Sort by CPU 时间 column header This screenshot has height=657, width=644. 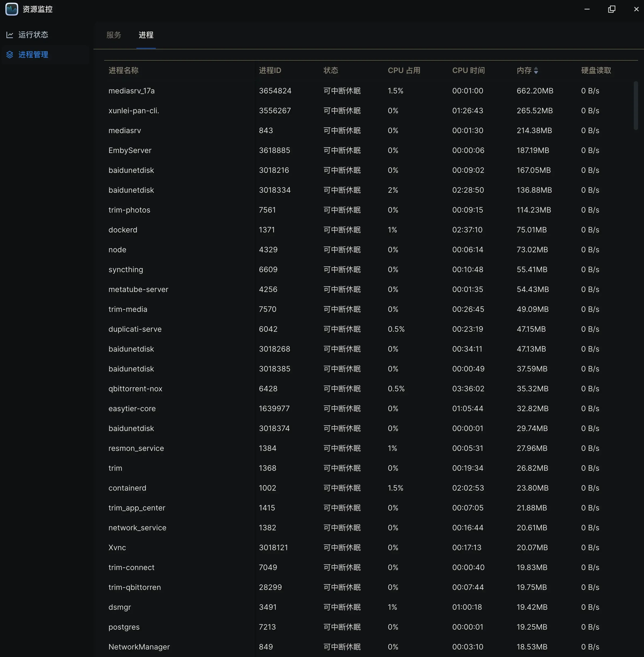(x=468, y=70)
